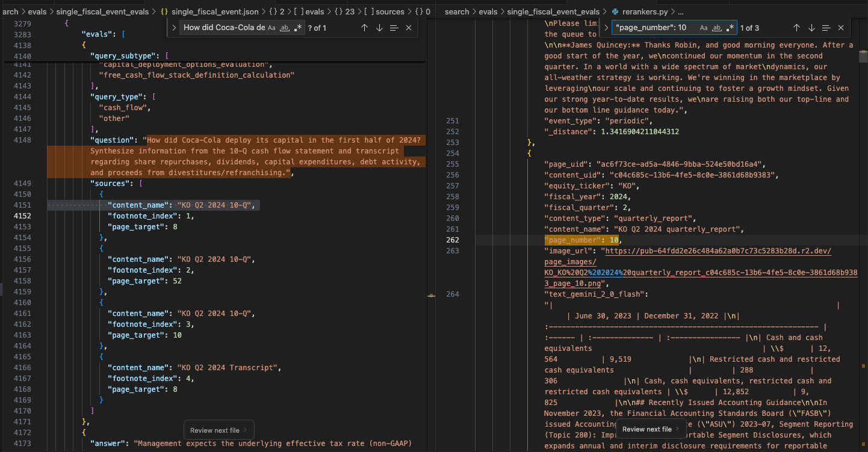
Task: Click '"KO Q2 2024 Transcript"' value
Action: pos(229,368)
